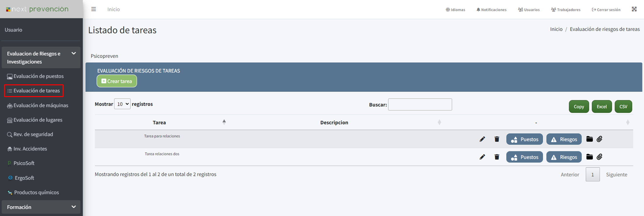Open Rev. de seguridad in the sidebar
The height and width of the screenshot is (216, 644).
click(x=30, y=134)
